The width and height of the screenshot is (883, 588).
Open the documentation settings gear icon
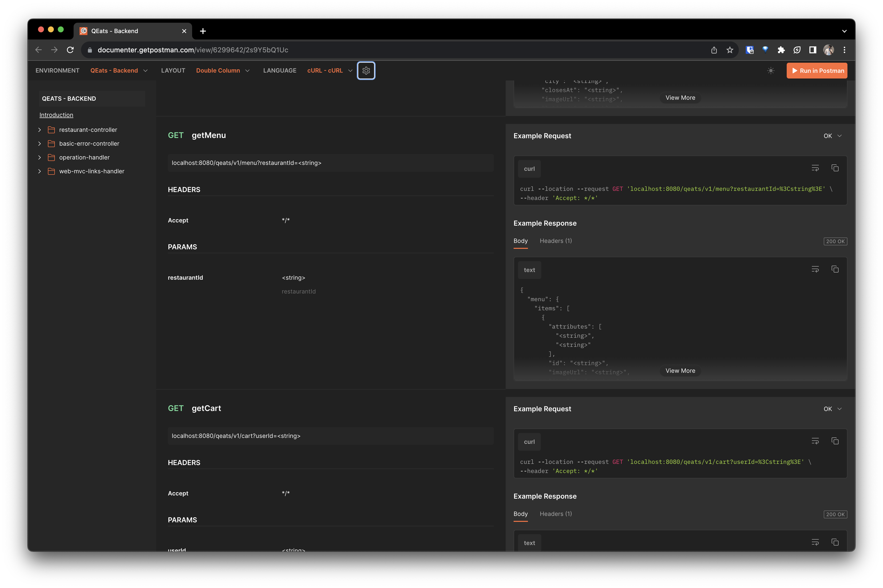(x=366, y=71)
